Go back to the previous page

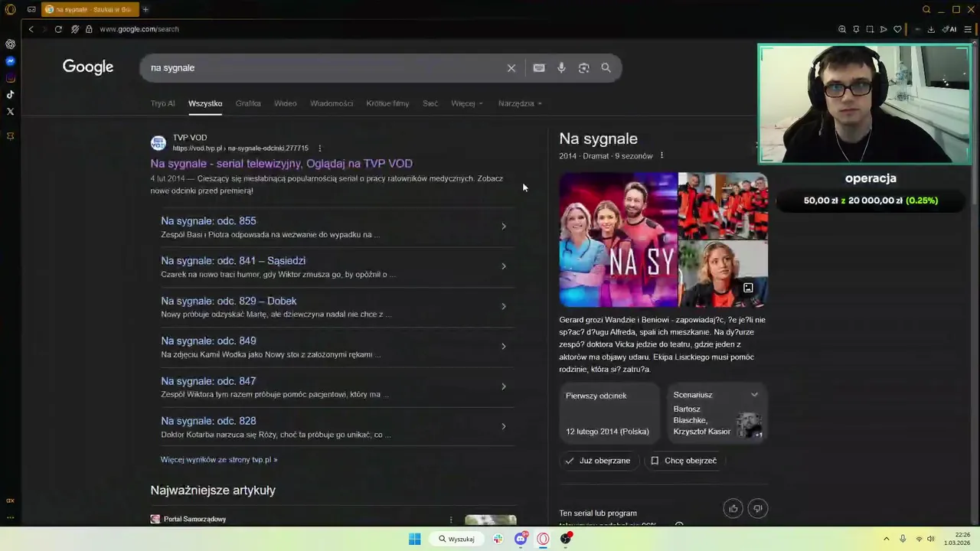click(31, 29)
